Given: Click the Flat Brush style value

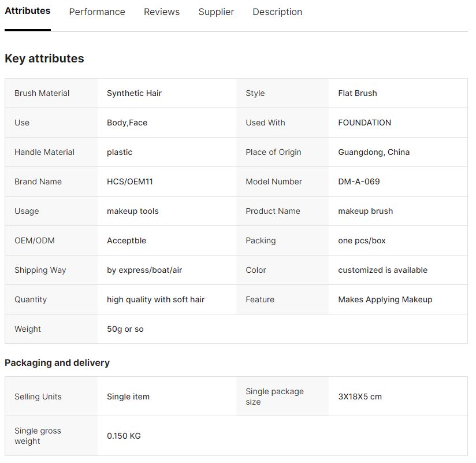Looking at the screenshot, I should pyautogui.click(x=358, y=94).
